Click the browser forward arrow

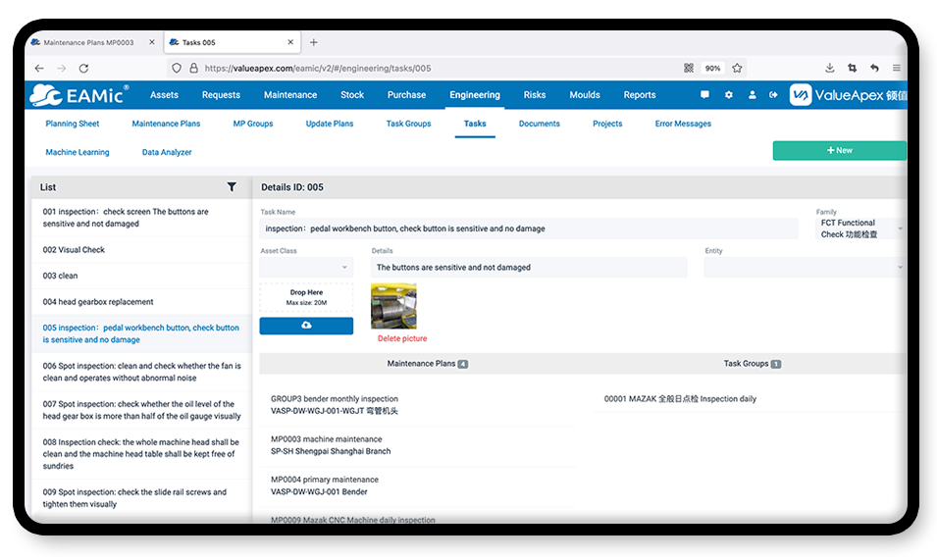[x=62, y=68]
